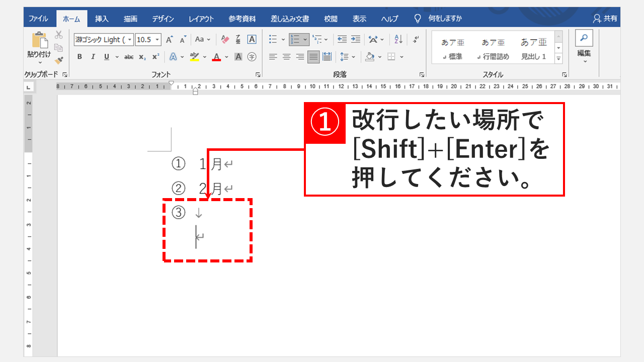Click the Asian layout icon
Viewport: 644px width, 362px height.
373,39
